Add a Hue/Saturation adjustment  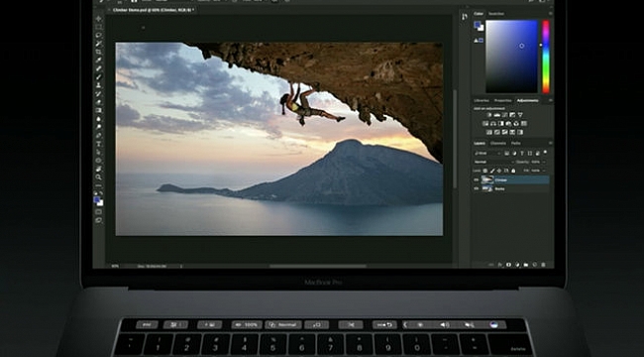point(485,123)
